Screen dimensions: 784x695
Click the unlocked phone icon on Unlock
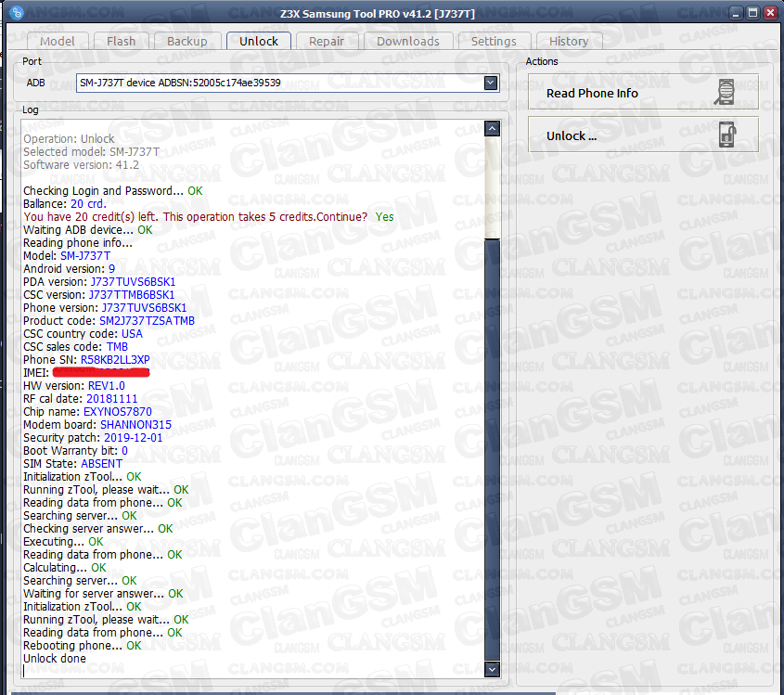727,135
